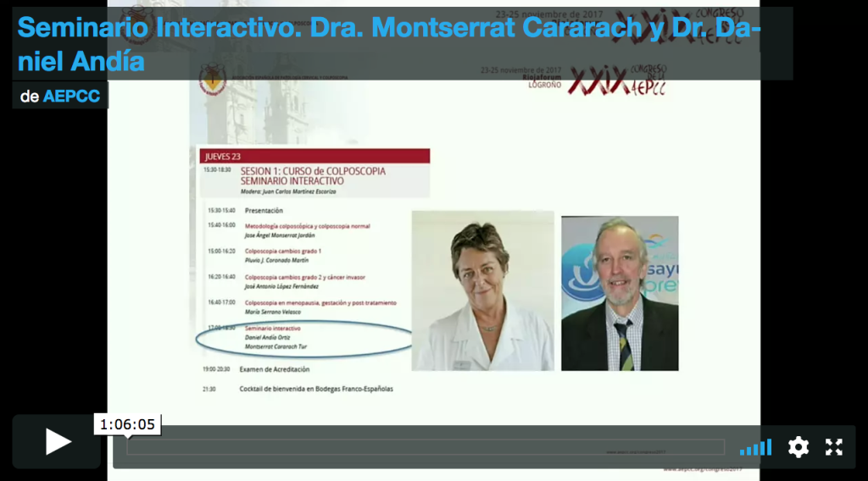Click 'SESION 1: CURSO de COLPOSCOPIA' heading
This screenshot has height=481, width=868.
(313, 171)
